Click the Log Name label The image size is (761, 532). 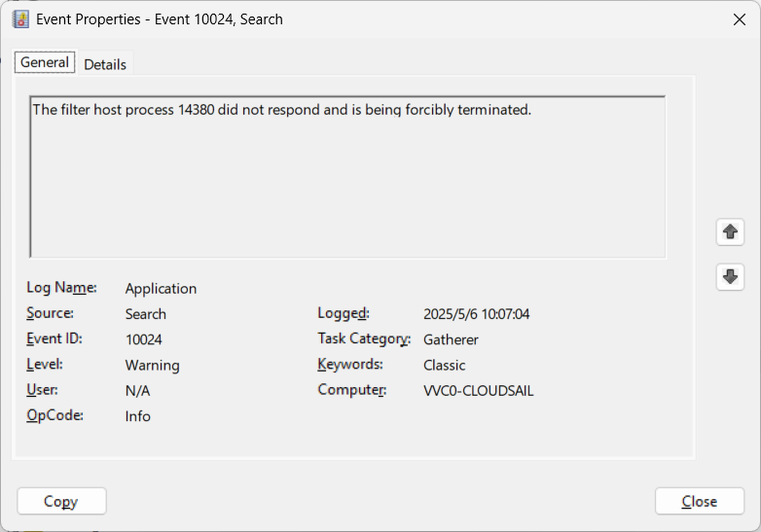61,288
